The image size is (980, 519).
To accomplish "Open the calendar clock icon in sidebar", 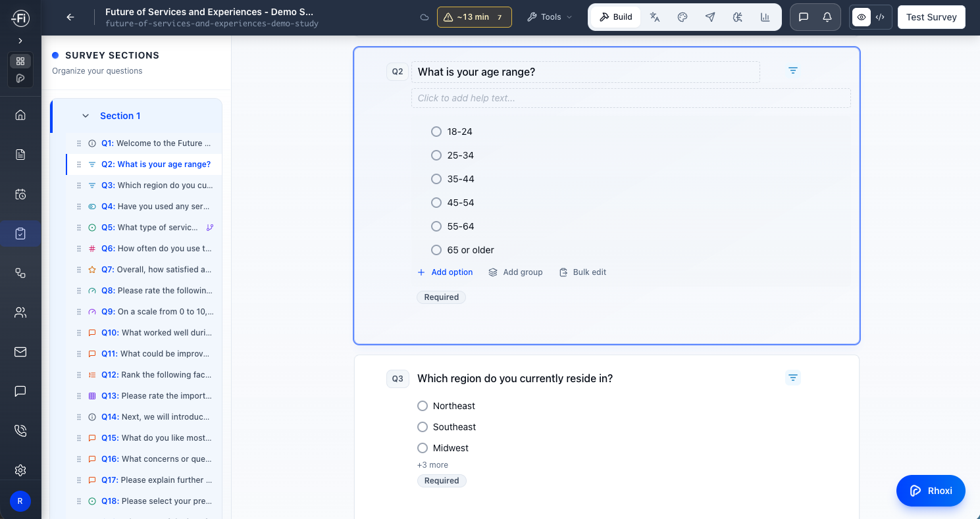I will [20, 194].
